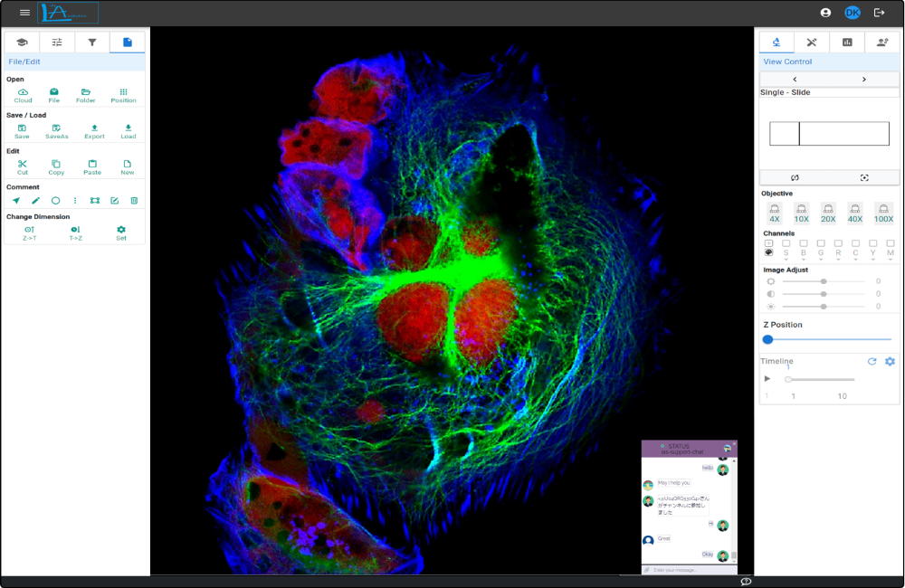Expand dropdown arrow under S channel

tap(786, 261)
